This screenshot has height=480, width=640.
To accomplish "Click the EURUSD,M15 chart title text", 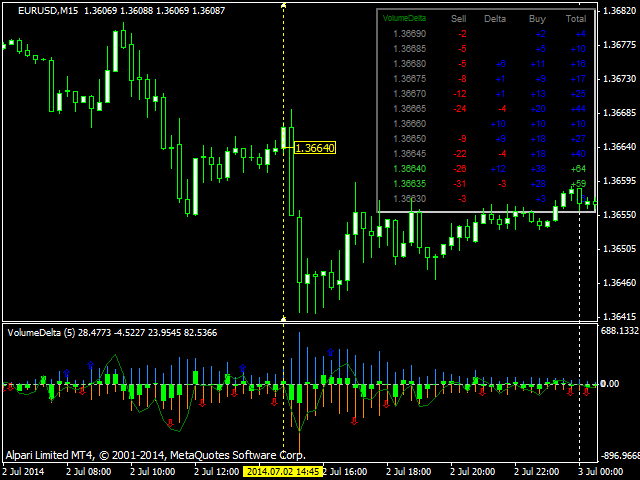I will (48, 11).
